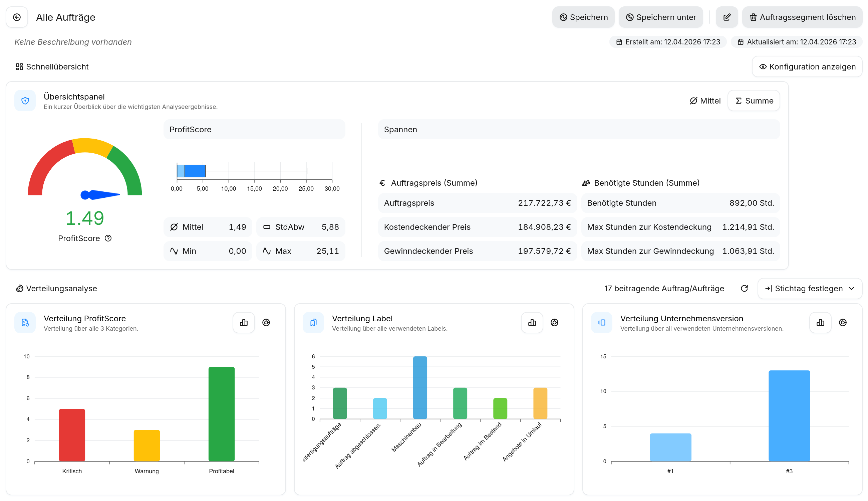The image size is (868, 501).
Task: Open the Stichtag festlegen dropdown
Action: [x=810, y=288]
